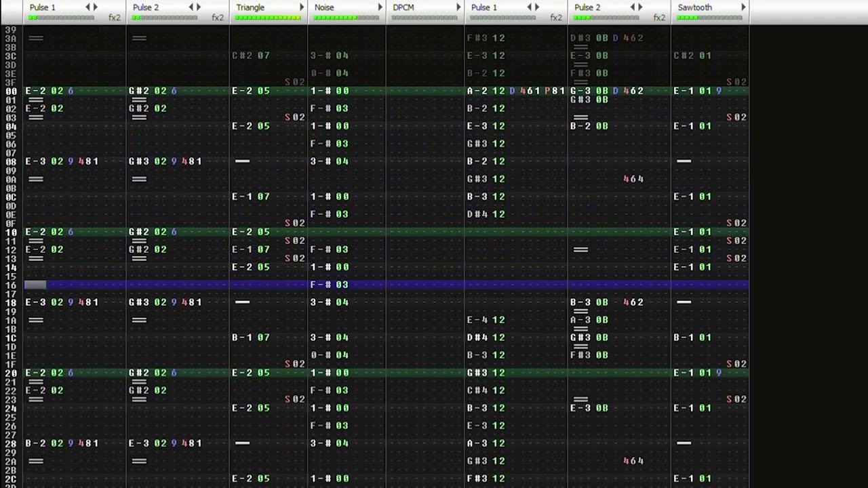Image resolution: width=868 pixels, height=488 pixels.
Task: Toggle the expansion Pulse 2 header beside Sawtooth
Action: (587, 7)
